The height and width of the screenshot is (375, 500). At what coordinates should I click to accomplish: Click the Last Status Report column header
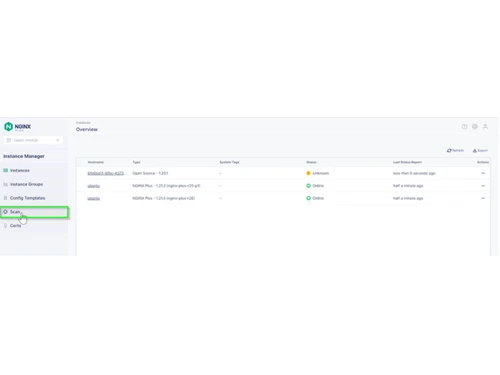point(407,162)
